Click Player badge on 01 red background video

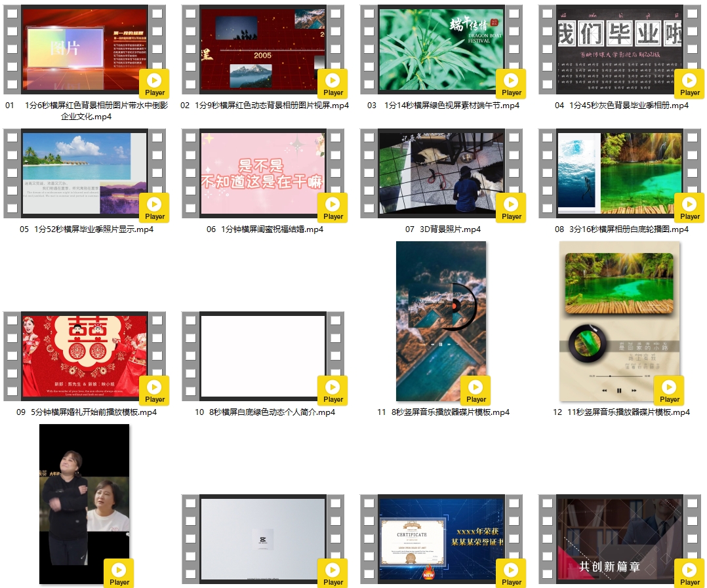point(155,83)
